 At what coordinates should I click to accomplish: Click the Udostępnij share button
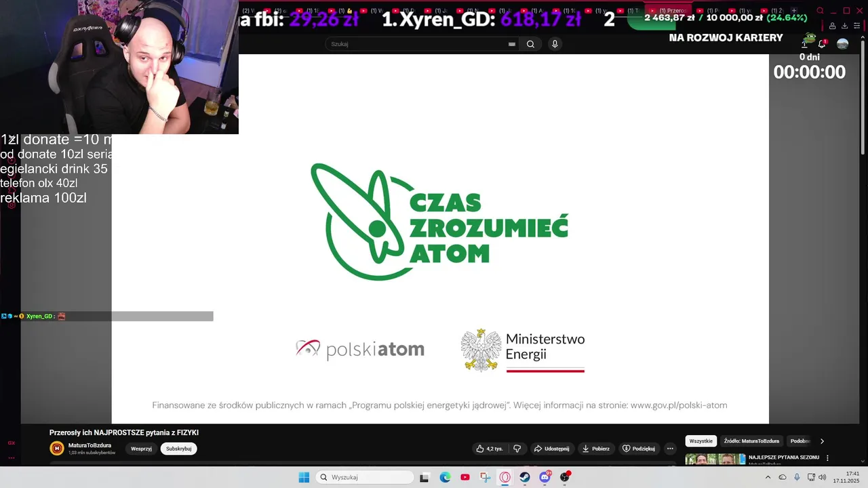(551, 449)
